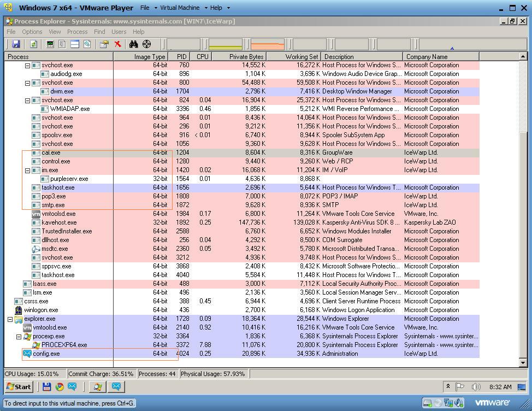Screen dimensions: 532x411
Task: Open the Find menu
Action: [99, 32]
